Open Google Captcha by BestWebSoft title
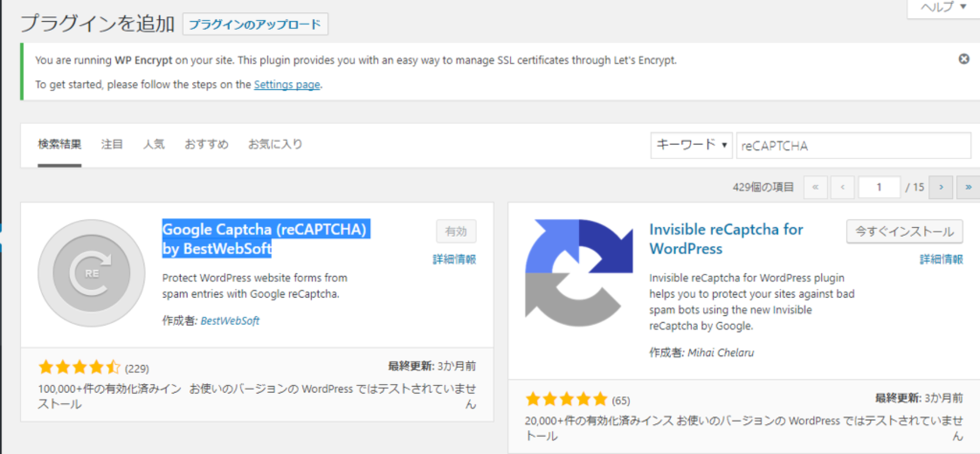The height and width of the screenshot is (454, 980). [265, 238]
